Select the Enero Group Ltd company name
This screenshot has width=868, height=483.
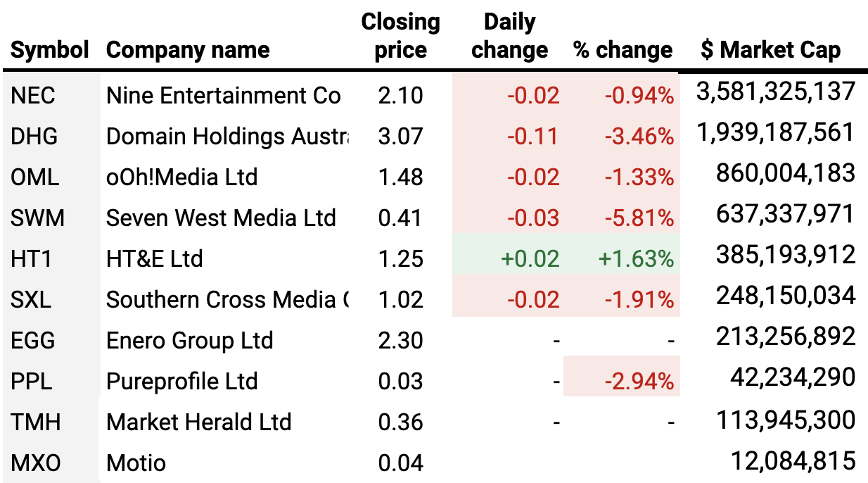(x=189, y=341)
